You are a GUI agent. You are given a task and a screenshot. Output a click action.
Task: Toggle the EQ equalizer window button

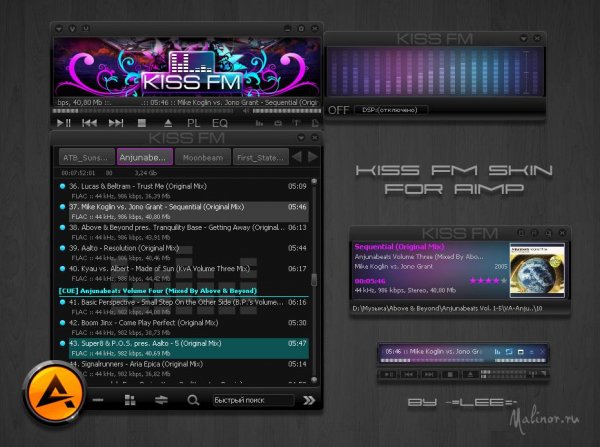click(x=220, y=123)
